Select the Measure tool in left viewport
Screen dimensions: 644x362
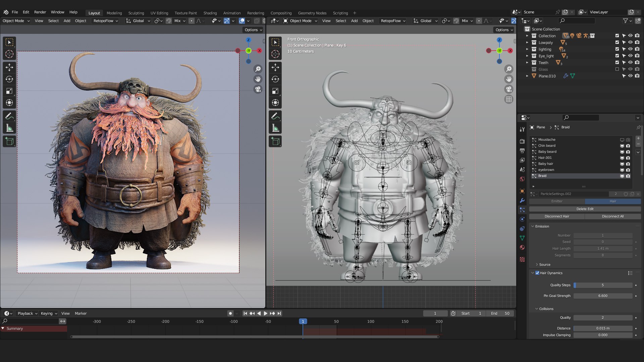coord(9,128)
